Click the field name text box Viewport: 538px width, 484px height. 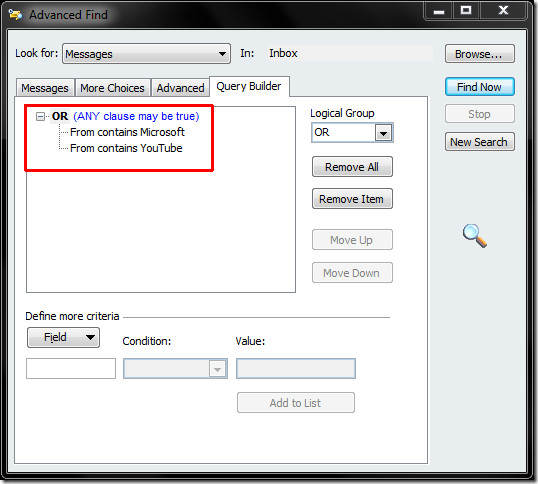[x=71, y=369]
